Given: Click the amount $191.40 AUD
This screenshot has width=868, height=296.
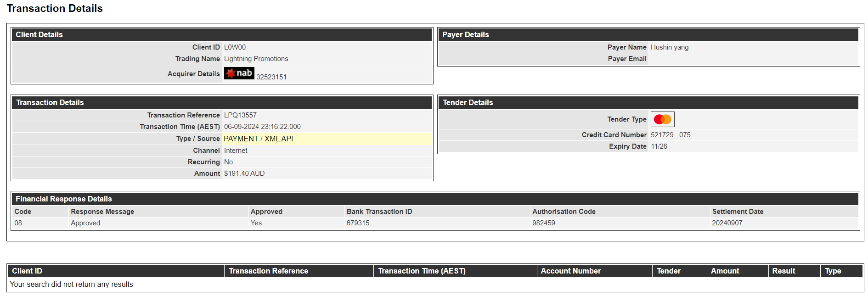Looking at the screenshot, I should [244, 173].
